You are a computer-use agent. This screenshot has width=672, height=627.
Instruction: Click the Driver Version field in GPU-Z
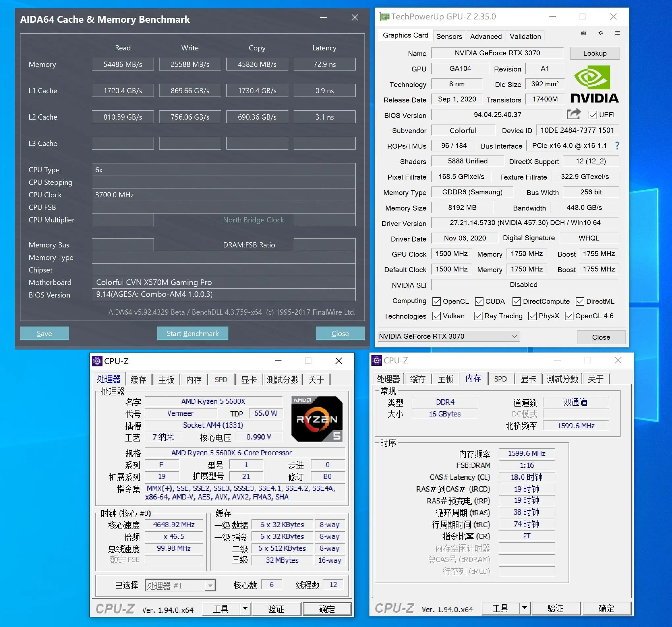(x=525, y=223)
